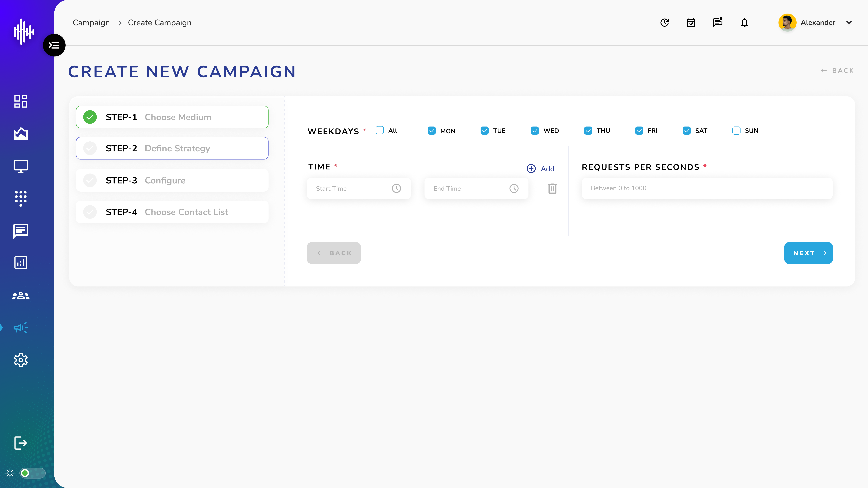Click the sun brightness icon
The image size is (868, 488).
10,473
